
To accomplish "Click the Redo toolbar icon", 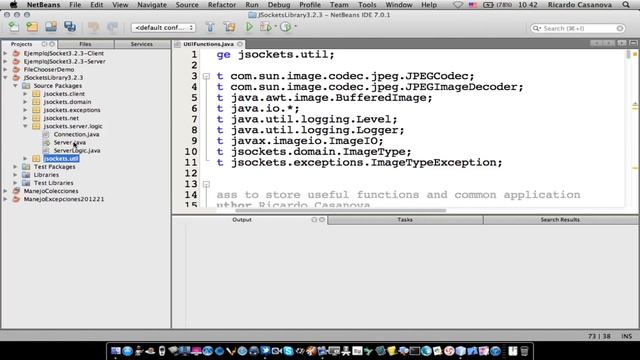I will [x=112, y=27].
